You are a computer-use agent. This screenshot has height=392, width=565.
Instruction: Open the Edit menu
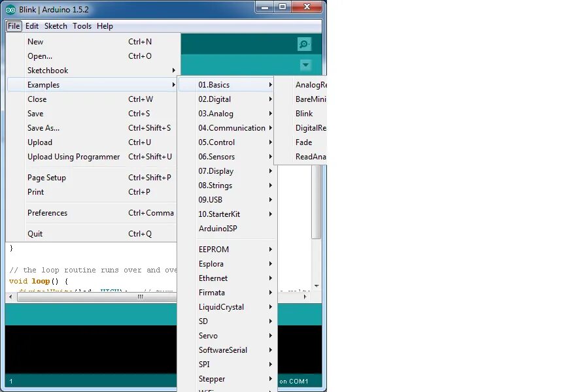coord(32,26)
